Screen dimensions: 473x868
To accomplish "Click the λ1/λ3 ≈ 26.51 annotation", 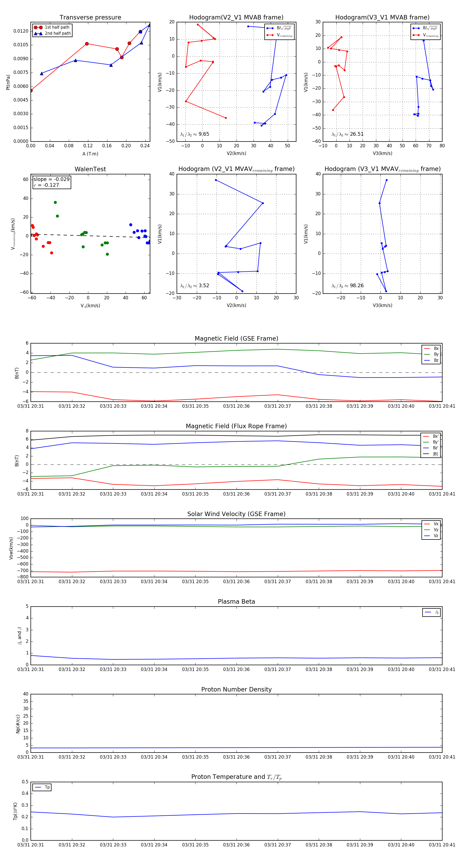I will pyautogui.click(x=347, y=134).
